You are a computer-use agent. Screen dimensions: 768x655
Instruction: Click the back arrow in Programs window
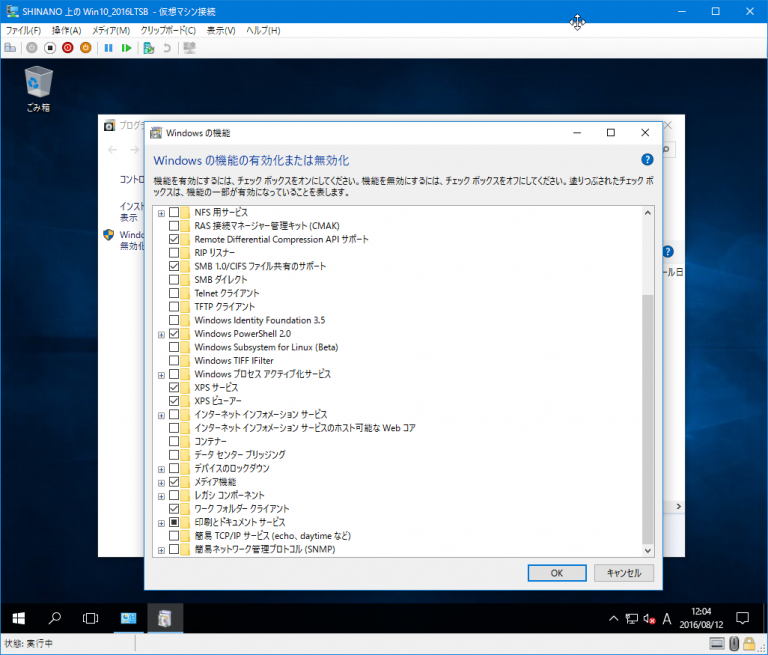pos(113,149)
